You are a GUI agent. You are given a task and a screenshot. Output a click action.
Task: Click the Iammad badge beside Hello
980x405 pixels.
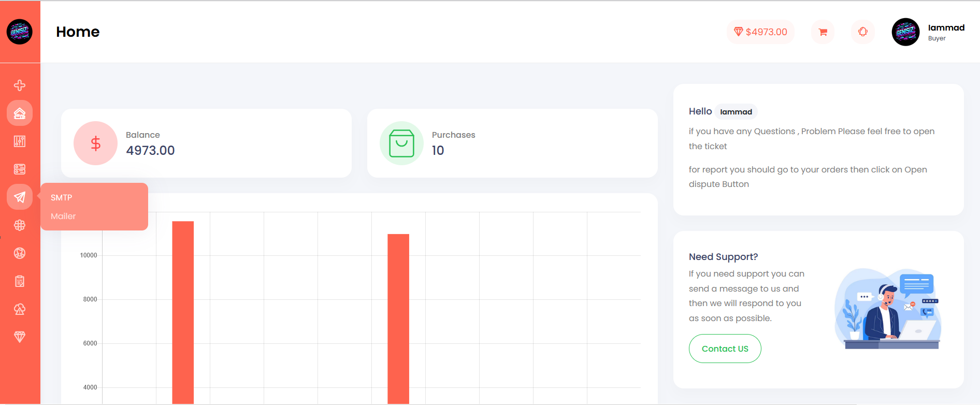click(736, 111)
